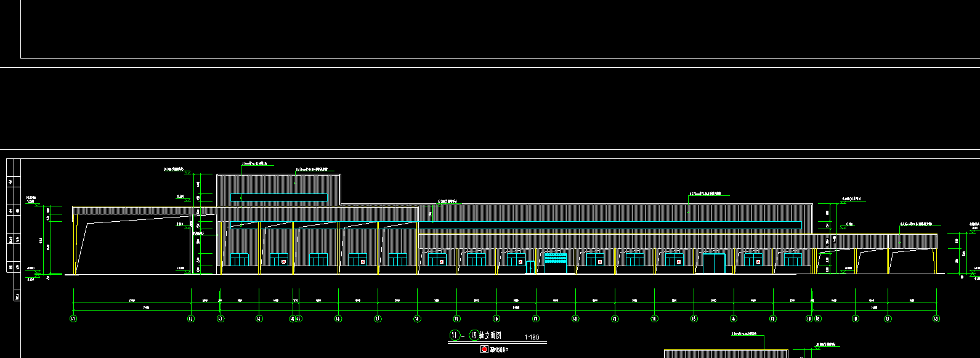Select the partial building elevation at bottom right
The height and width of the screenshot is (358, 980).
726,354
